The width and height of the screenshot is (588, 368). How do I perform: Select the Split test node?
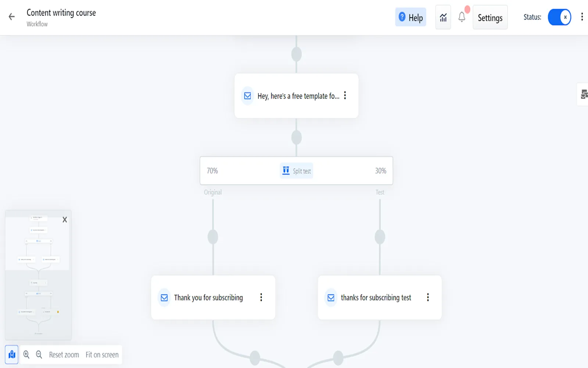pyautogui.click(x=296, y=171)
